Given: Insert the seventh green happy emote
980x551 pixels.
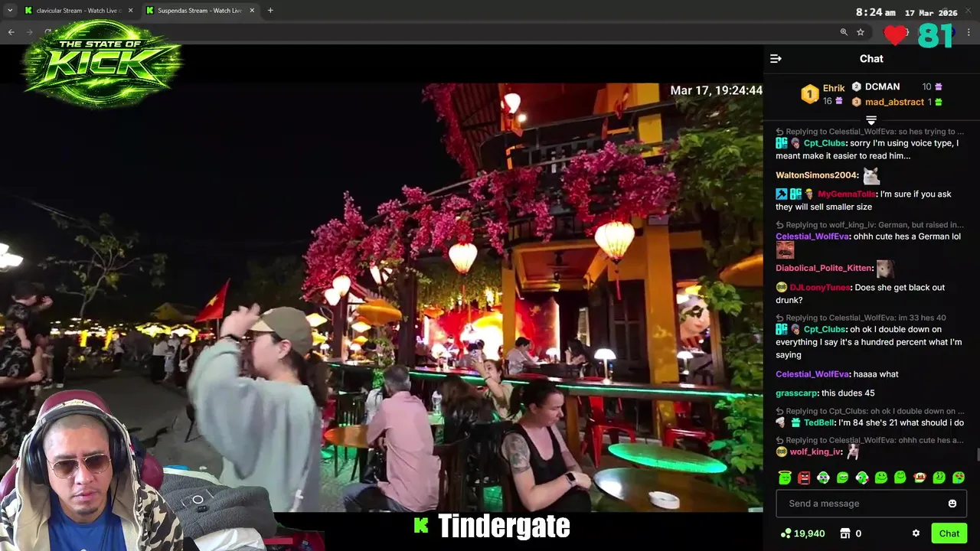Looking at the screenshot, I should click(x=900, y=478).
